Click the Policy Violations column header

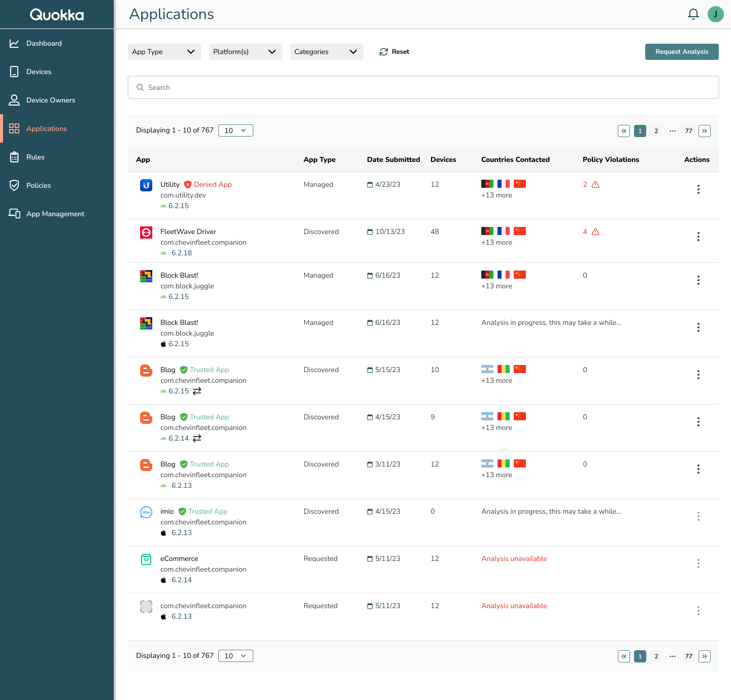click(611, 159)
